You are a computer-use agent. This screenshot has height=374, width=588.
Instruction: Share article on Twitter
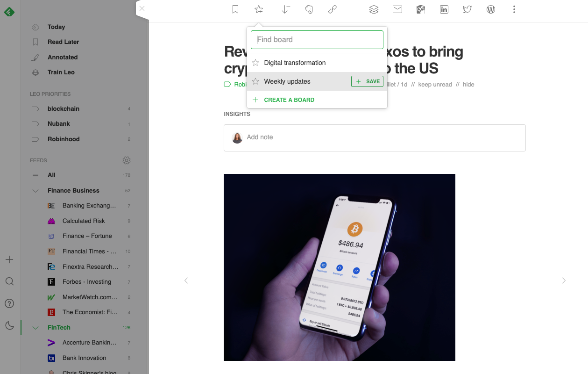(468, 9)
